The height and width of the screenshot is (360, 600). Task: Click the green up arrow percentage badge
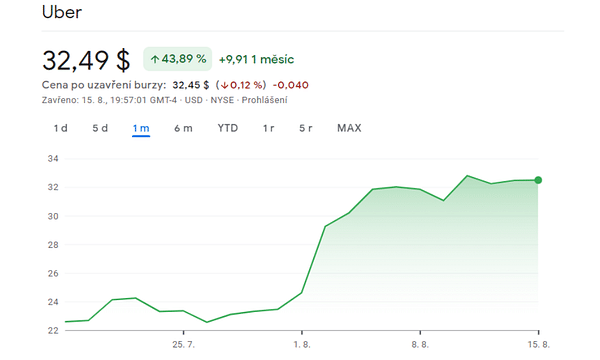[178, 59]
